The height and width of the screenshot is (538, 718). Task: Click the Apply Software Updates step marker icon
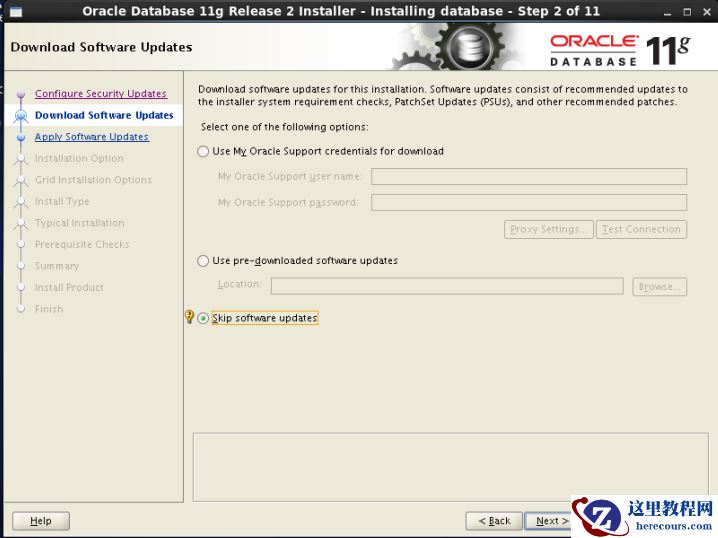[21, 137]
